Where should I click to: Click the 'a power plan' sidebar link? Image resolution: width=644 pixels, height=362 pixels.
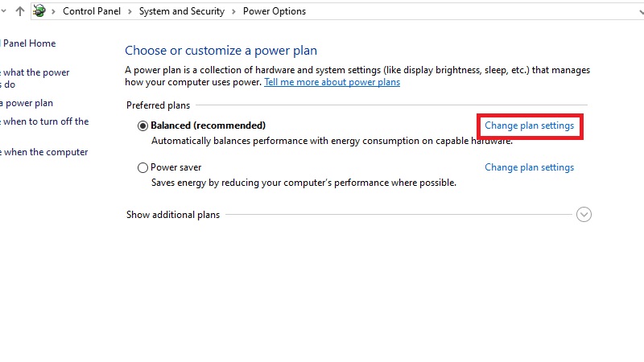click(x=27, y=103)
